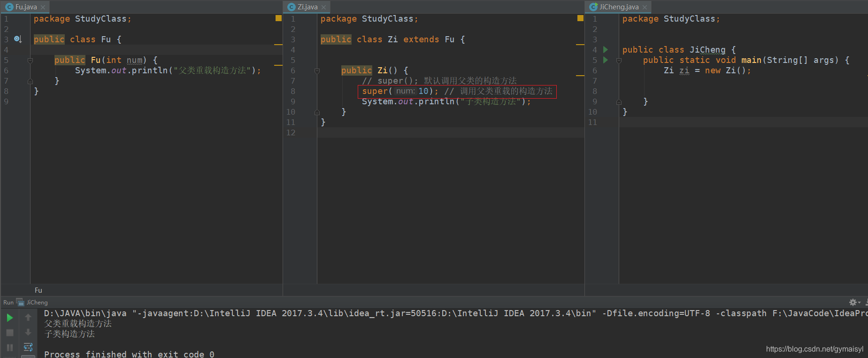Click the println line in Fu.java

click(x=168, y=70)
